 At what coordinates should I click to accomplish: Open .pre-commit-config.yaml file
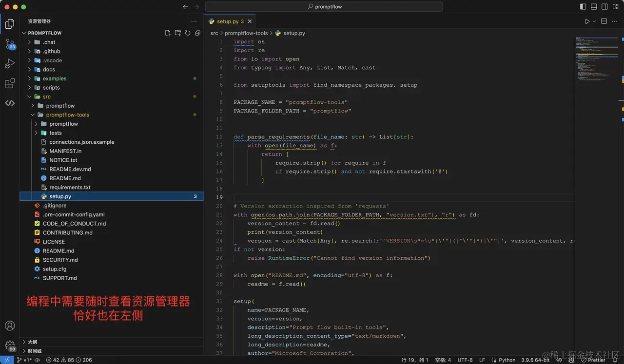[x=74, y=214]
